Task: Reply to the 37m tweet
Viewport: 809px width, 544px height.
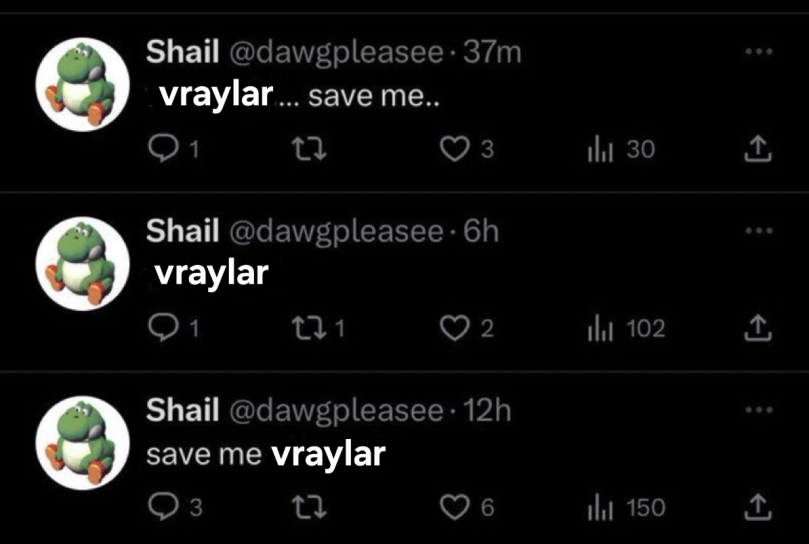Action: (163, 148)
